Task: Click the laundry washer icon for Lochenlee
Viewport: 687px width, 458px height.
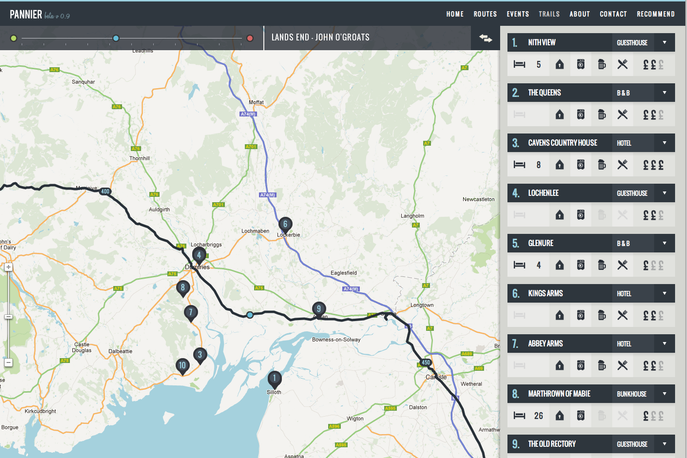Action: pos(580,214)
